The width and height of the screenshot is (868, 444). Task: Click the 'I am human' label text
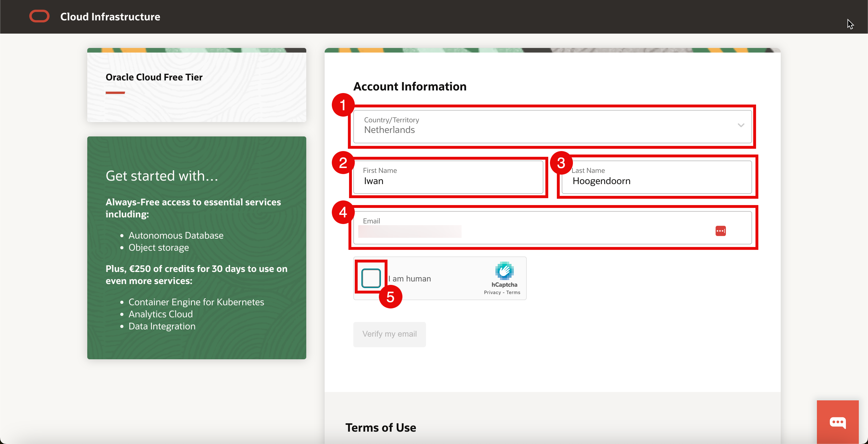tap(410, 279)
